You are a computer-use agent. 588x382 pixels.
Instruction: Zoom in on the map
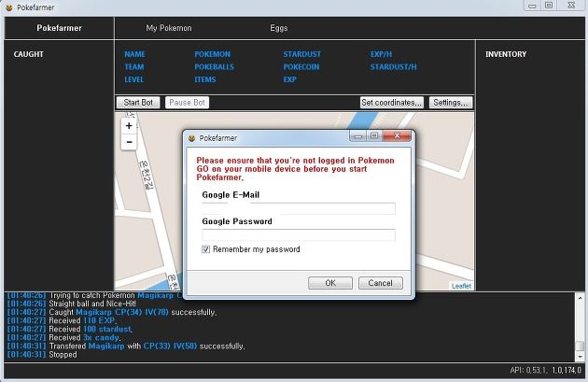[129, 126]
